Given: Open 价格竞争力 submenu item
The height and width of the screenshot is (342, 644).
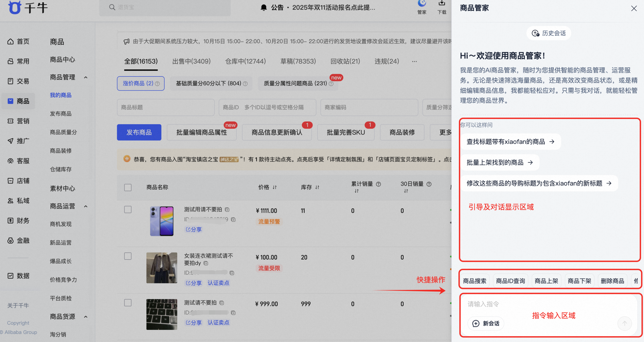Looking at the screenshot, I should pyautogui.click(x=63, y=280).
